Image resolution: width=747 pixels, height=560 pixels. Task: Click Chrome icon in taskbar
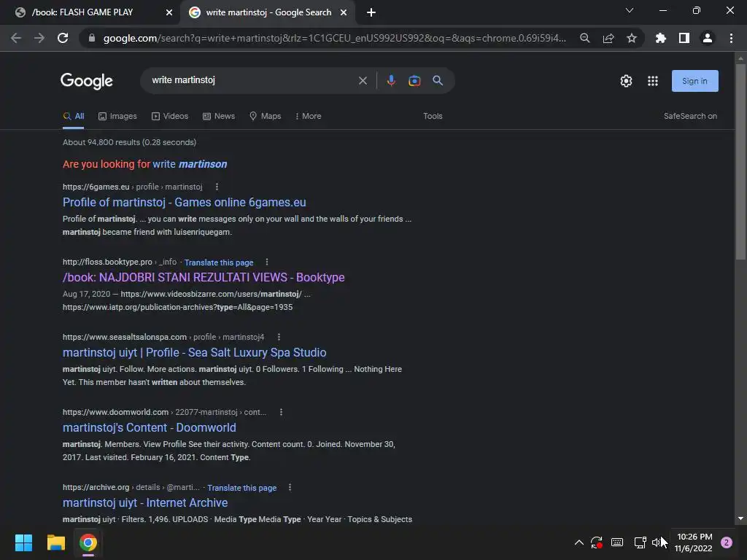point(88,542)
